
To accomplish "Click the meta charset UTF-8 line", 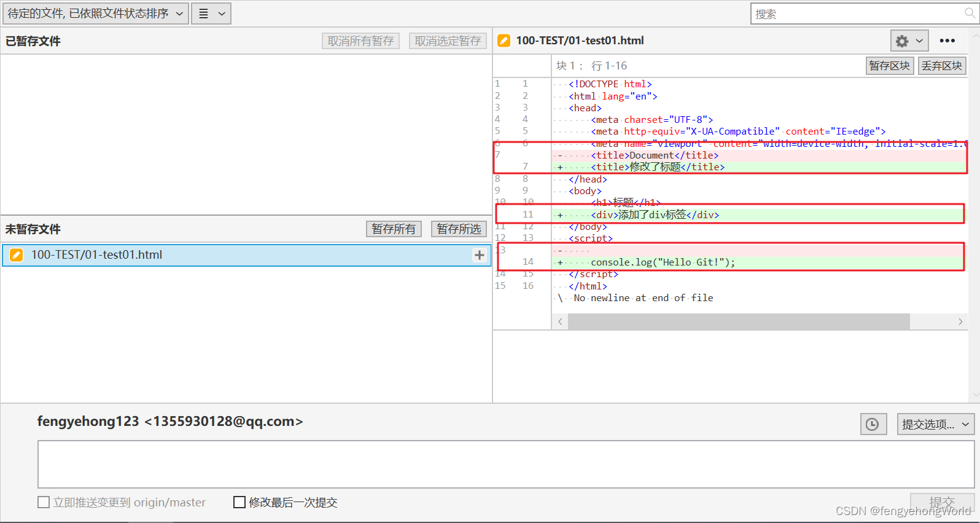I will point(651,120).
